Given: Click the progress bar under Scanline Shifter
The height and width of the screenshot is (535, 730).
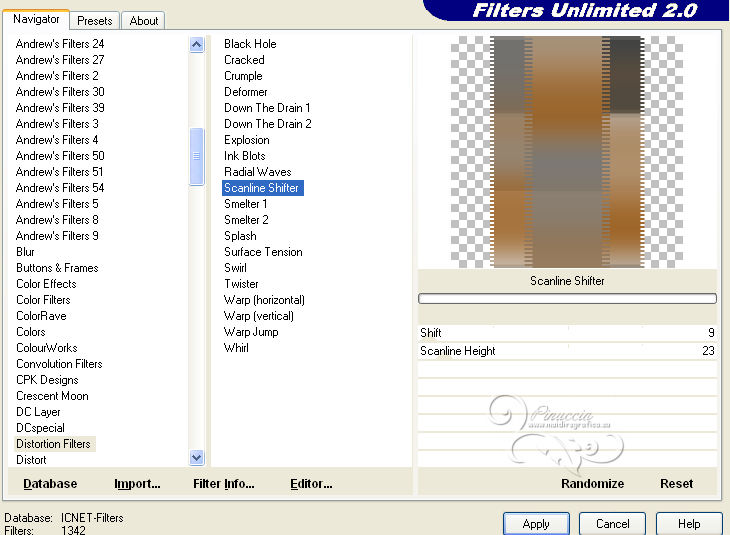Looking at the screenshot, I should [x=567, y=298].
